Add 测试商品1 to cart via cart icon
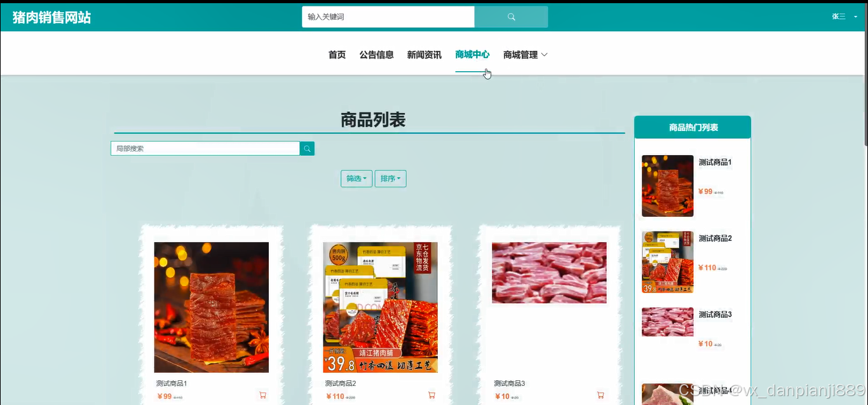Screen dimensions: 868x405 pyautogui.click(x=262, y=395)
